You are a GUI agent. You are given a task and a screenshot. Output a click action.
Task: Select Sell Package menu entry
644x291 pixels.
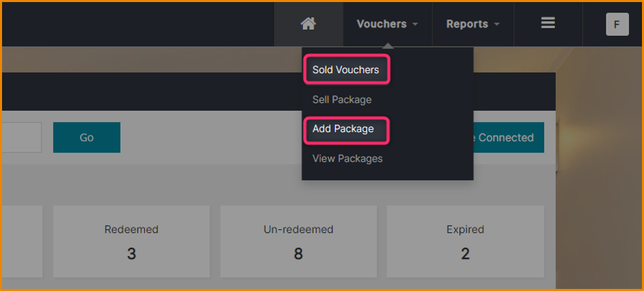342,100
